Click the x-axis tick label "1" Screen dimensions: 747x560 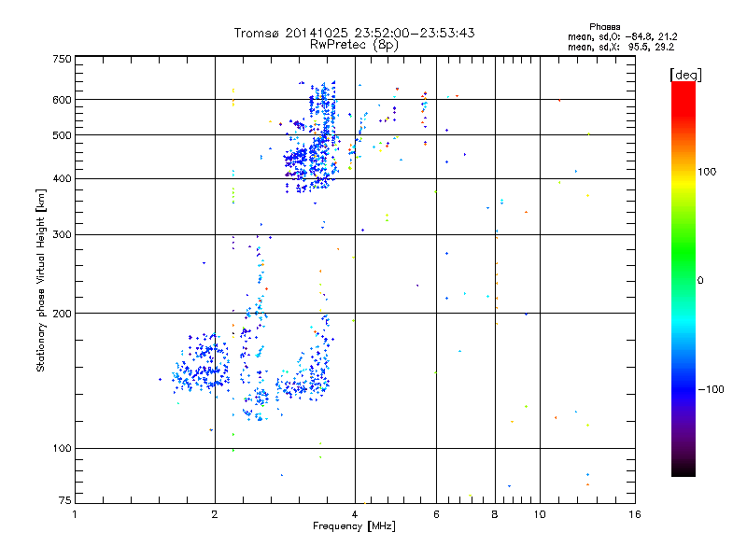click(x=75, y=514)
